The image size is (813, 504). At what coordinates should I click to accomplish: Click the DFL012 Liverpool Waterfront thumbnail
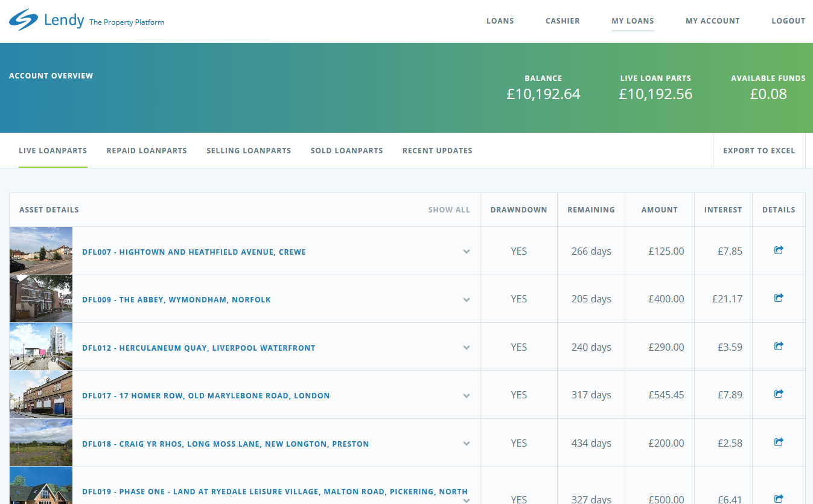coord(41,346)
